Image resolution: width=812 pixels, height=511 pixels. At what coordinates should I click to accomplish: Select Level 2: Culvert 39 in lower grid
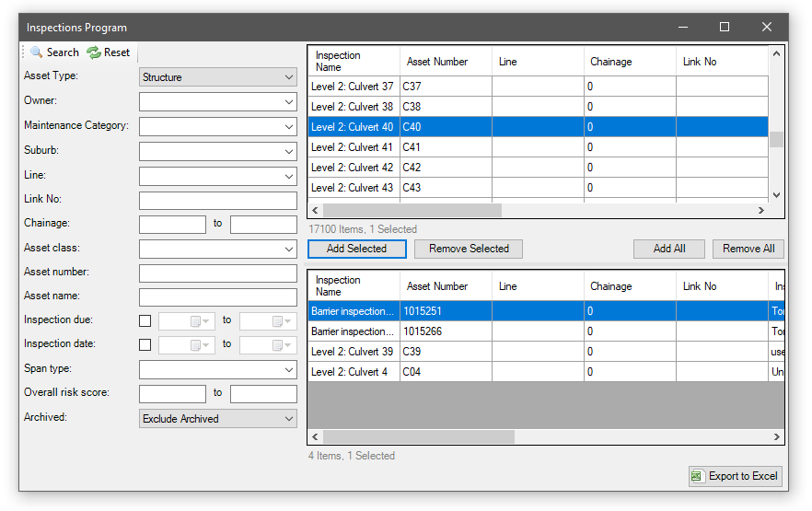[353, 352]
